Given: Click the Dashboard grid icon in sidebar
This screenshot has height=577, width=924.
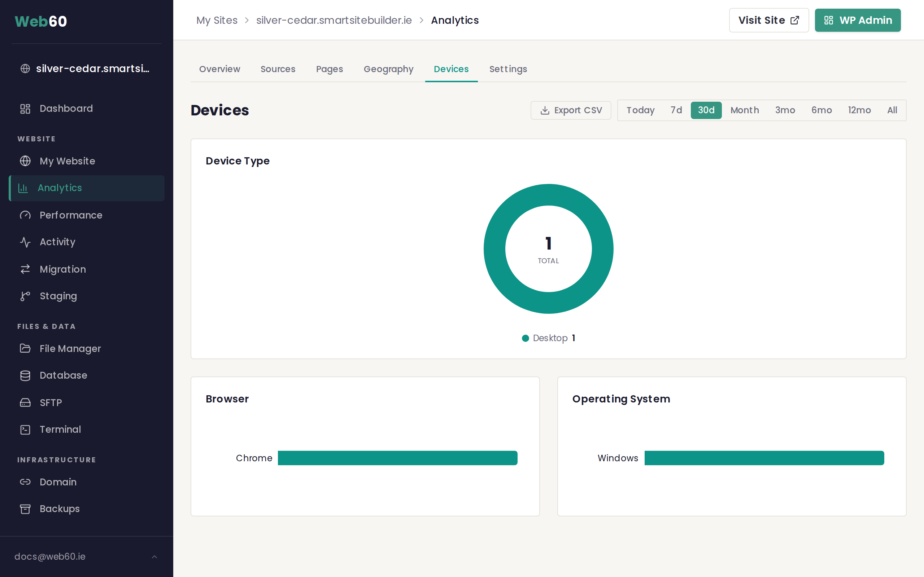Looking at the screenshot, I should (25, 109).
